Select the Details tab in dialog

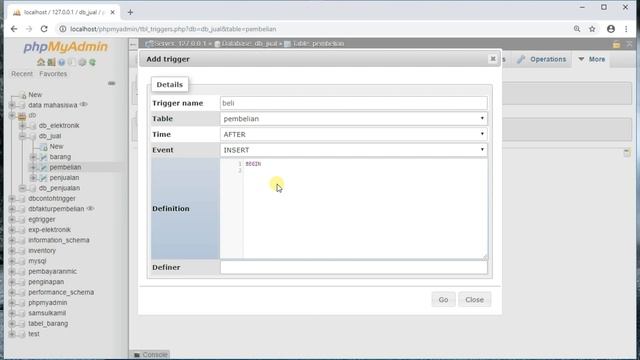pyautogui.click(x=169, y=84)
